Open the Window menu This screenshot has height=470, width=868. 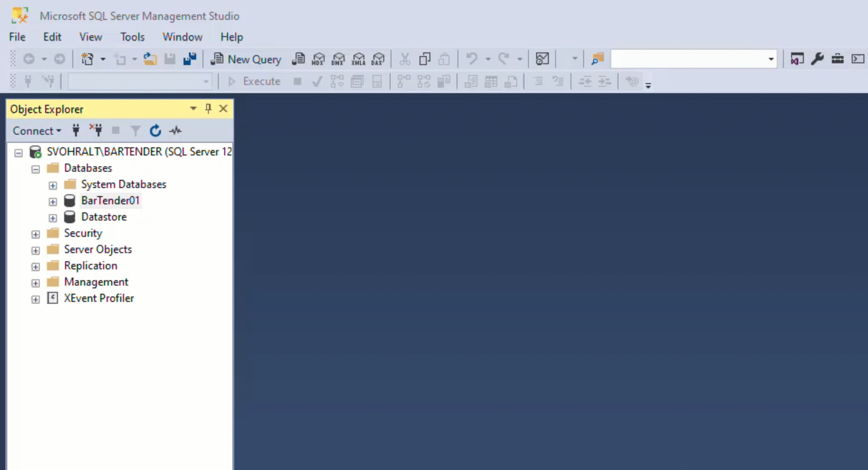182,37
